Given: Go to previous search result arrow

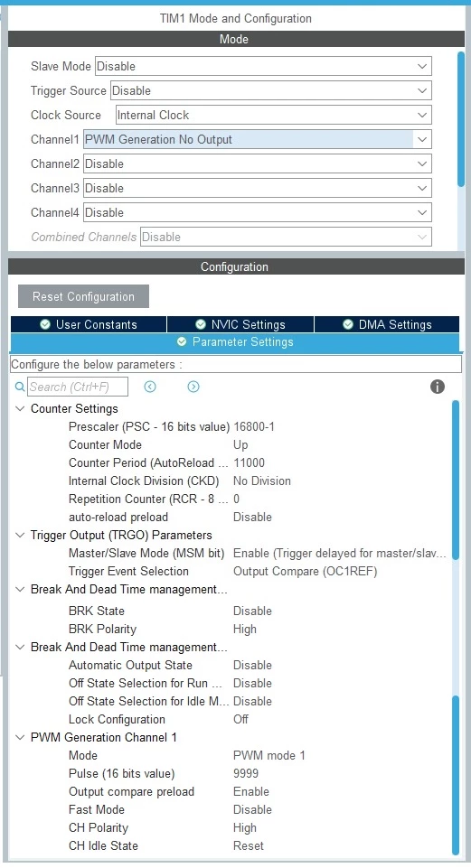Looking at the screenshot, I should 149,387.
